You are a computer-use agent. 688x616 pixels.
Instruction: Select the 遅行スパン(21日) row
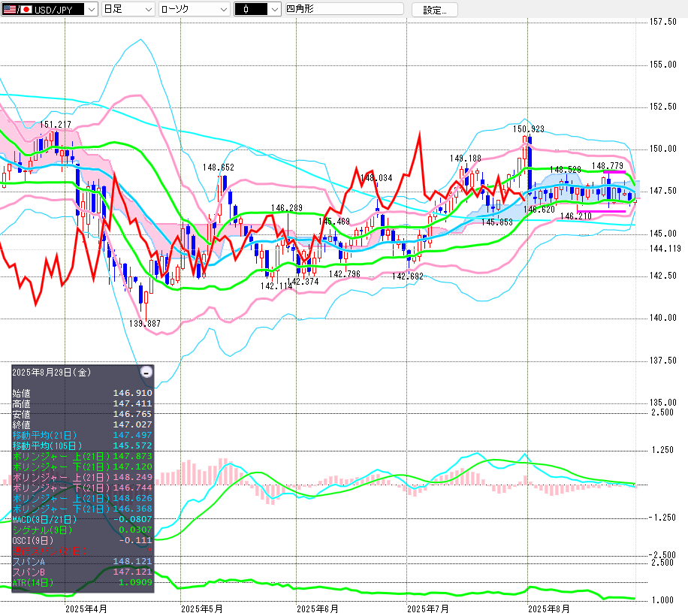83,551
